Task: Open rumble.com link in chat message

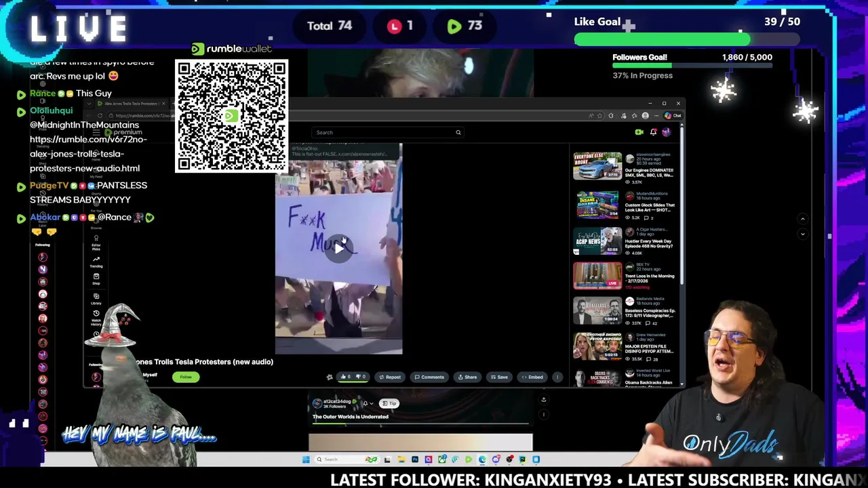Action: click(x=88, y=154)
